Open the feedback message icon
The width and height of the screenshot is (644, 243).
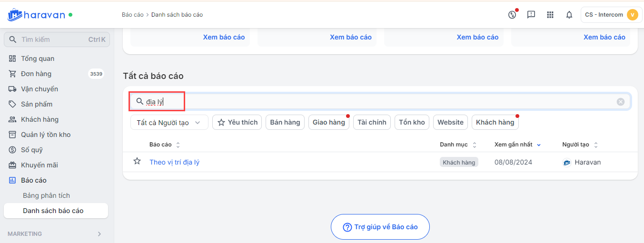point(531,15)
